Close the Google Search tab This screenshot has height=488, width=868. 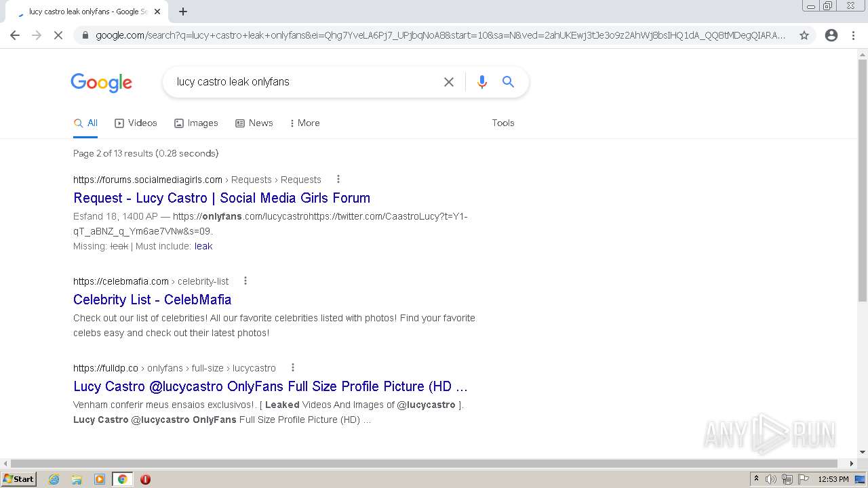pos(157,12)
